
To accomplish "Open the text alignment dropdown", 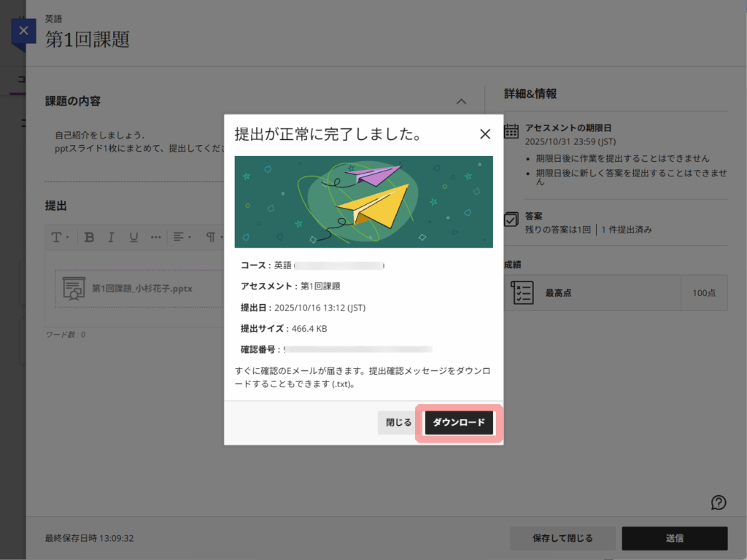I will (181, 237).
